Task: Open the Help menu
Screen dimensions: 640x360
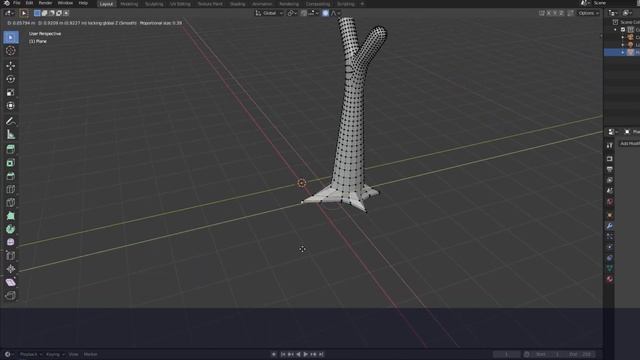Action: coord(83,3)
